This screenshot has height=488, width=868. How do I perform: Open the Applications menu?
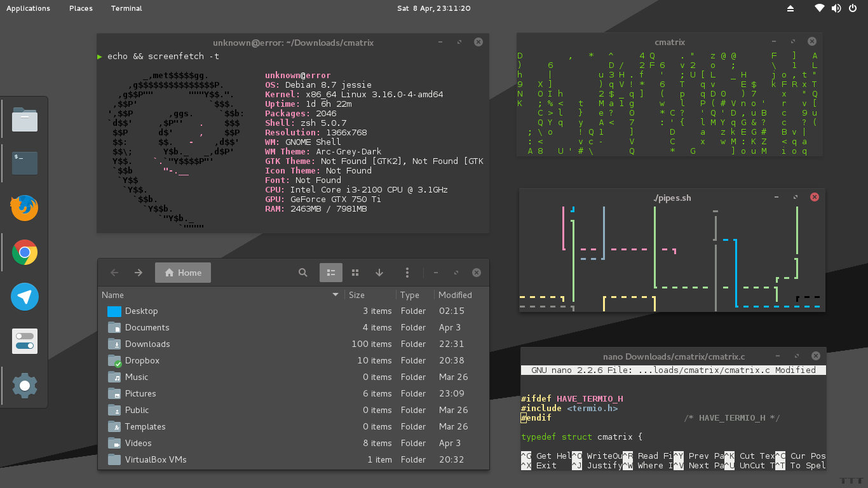coord(28,8)
